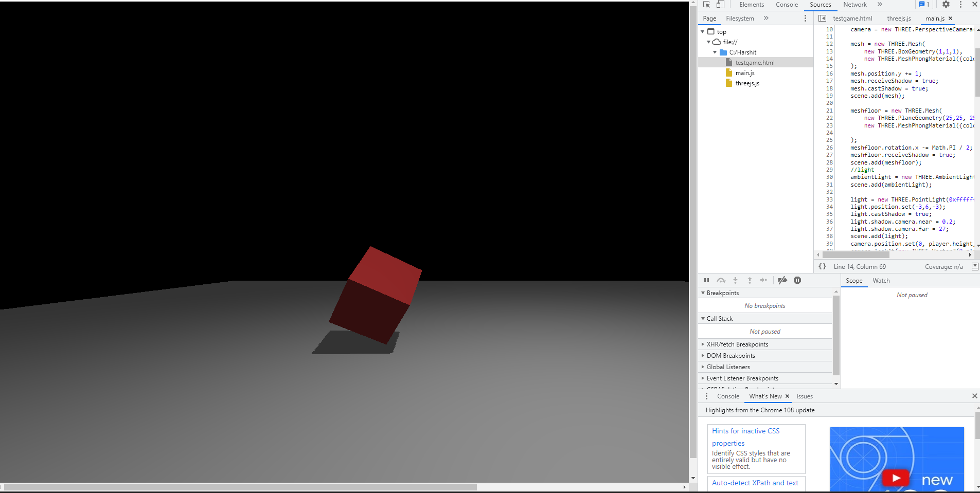Viewport: 980px width, 493px height.
Task: Collapse the Call Stack section
Action: pos(719,319)
